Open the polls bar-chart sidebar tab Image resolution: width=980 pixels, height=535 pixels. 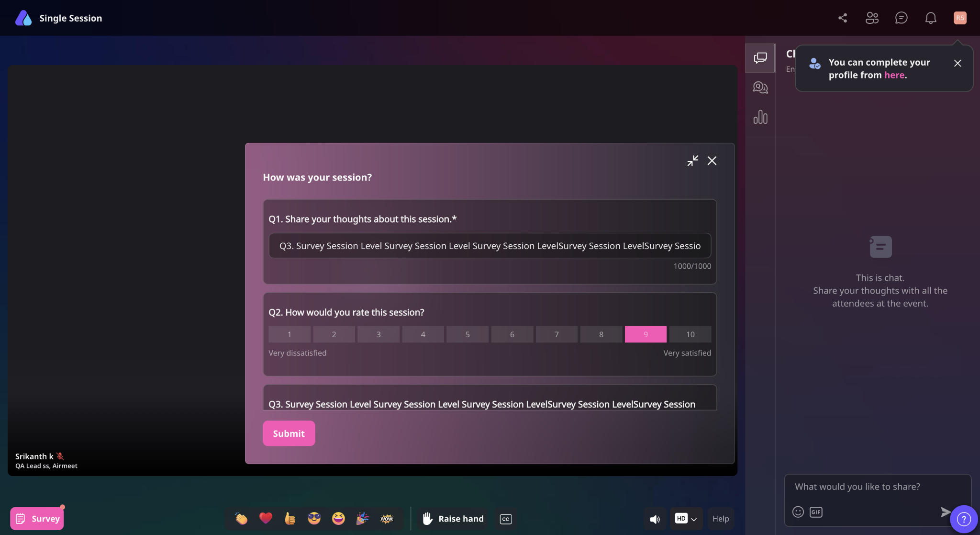point(760,117)
